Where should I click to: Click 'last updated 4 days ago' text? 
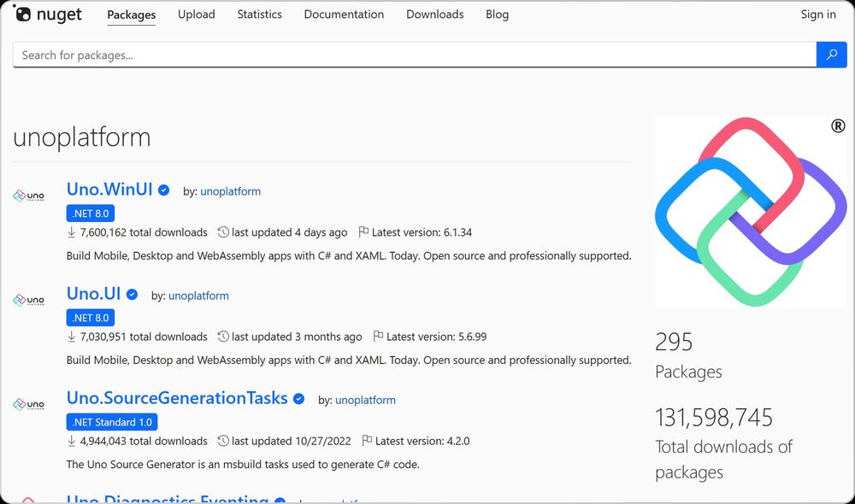click(290, 232)
